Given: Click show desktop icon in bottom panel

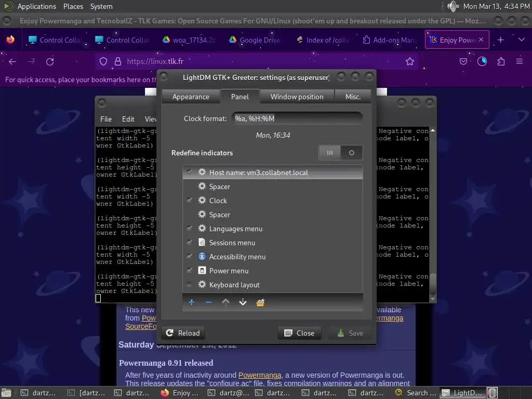Looking at the screenshot, I should click(x=6, y=393).
